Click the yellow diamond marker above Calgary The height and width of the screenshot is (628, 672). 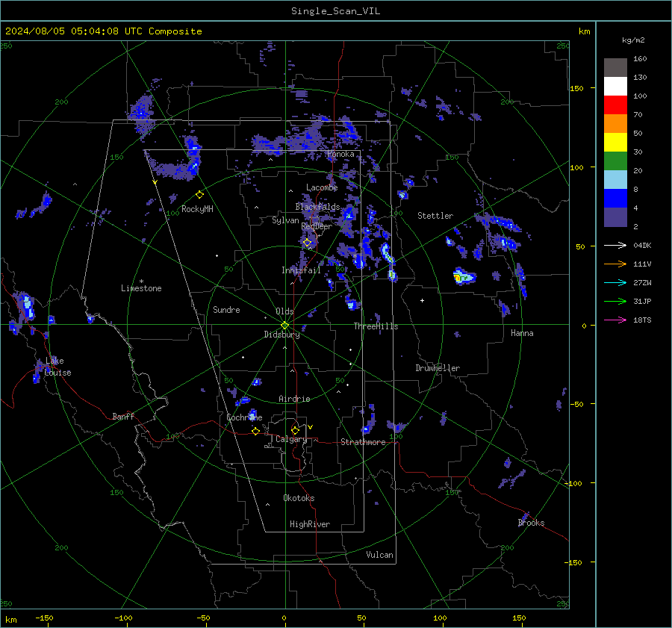point(295,430)
